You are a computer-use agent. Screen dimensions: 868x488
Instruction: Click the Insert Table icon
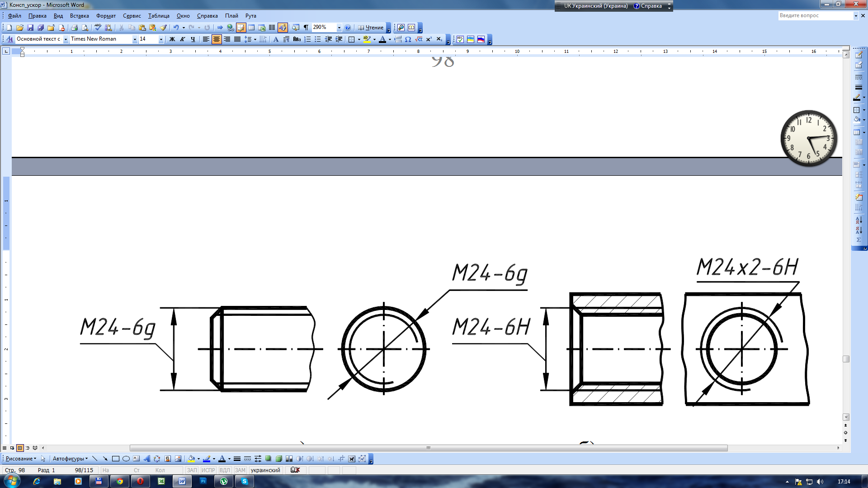tap(251, 28)
